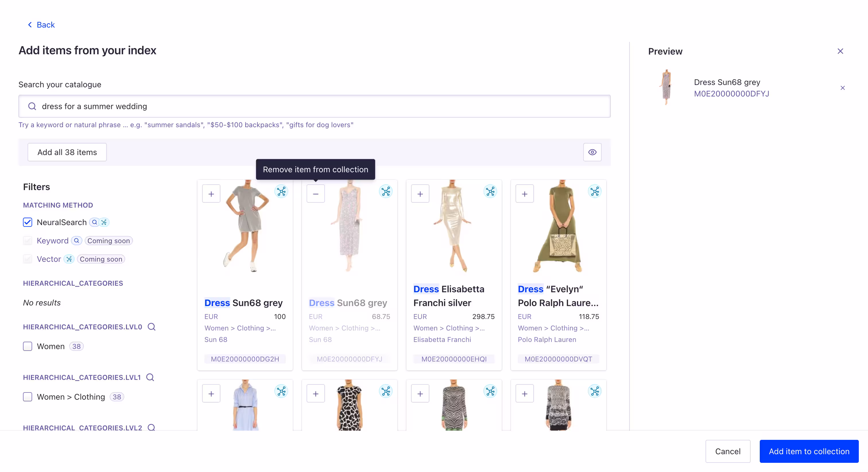Cancel adding items
Viewport: 868px width, 472px height.
click(728, 451)
